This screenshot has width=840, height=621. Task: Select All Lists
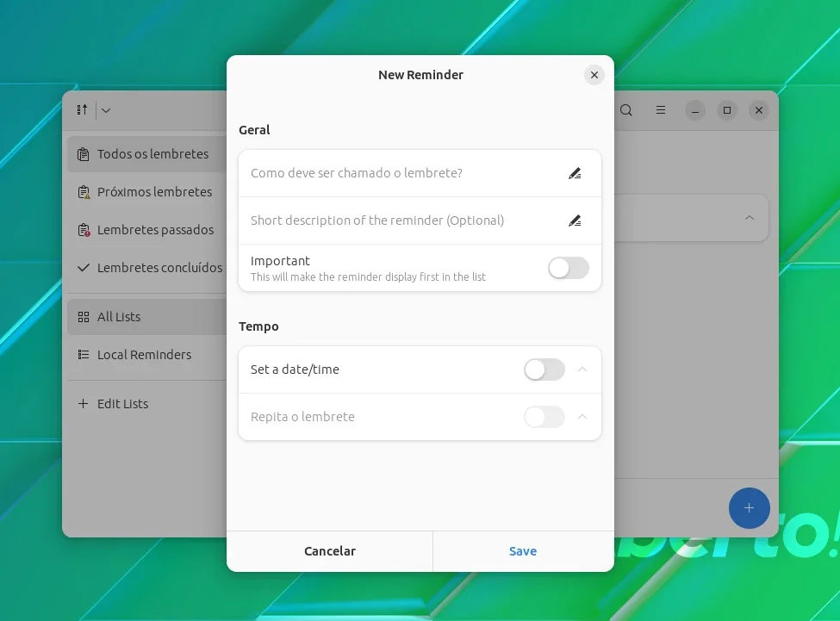click(146, 317)
